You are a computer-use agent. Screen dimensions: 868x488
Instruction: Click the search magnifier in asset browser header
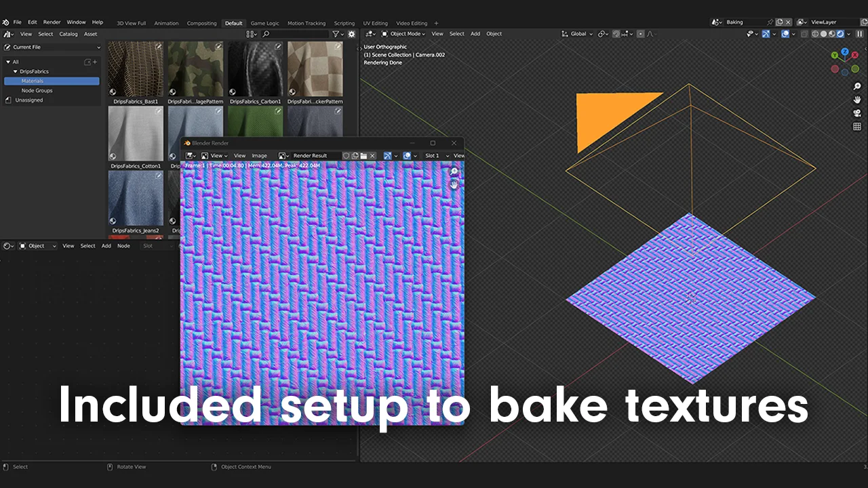266,33
